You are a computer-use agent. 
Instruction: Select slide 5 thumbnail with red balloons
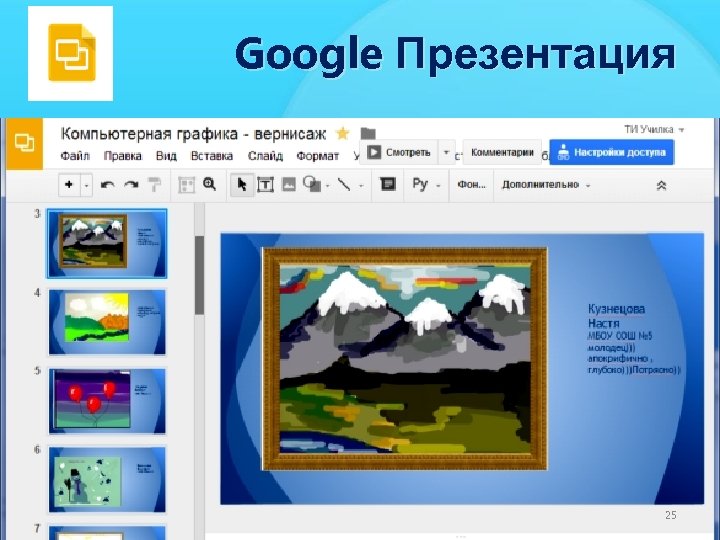tap(107, 401)
